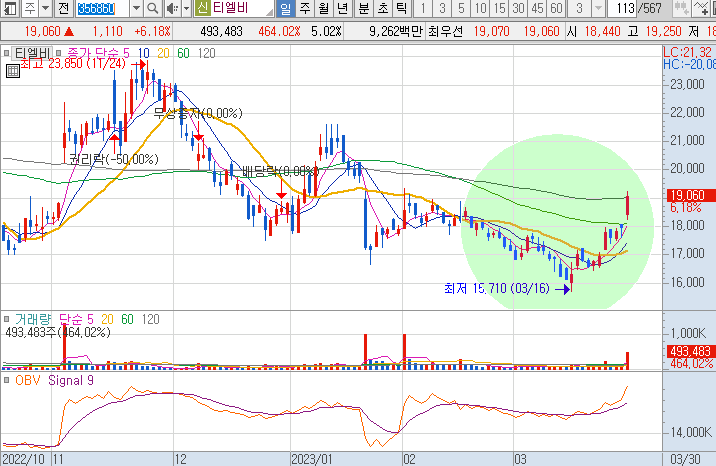Click the 주 button at toolbar left
The image size is (716, 466).
[x=30, y=8]
